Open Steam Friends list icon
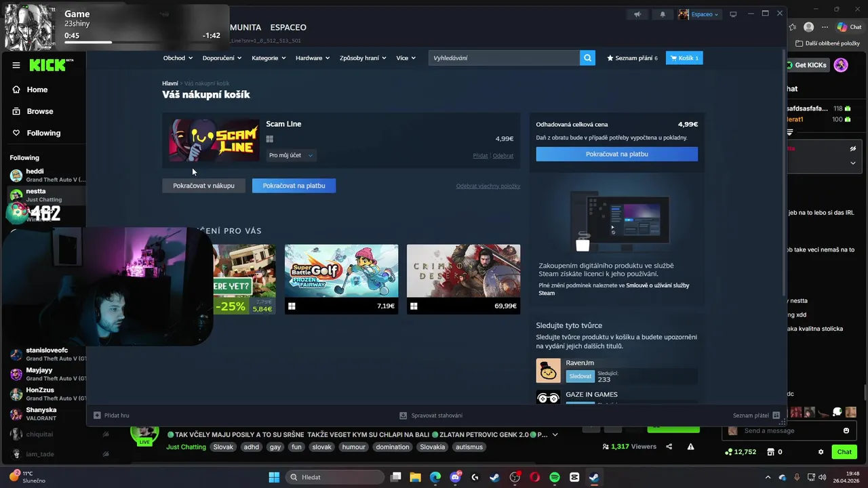The image size is (868, 488). coord(776,415)
